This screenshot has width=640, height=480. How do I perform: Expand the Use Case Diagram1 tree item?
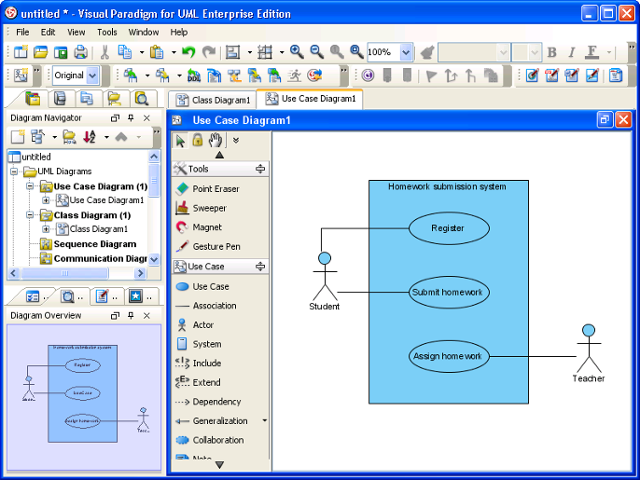coord(46,200)
